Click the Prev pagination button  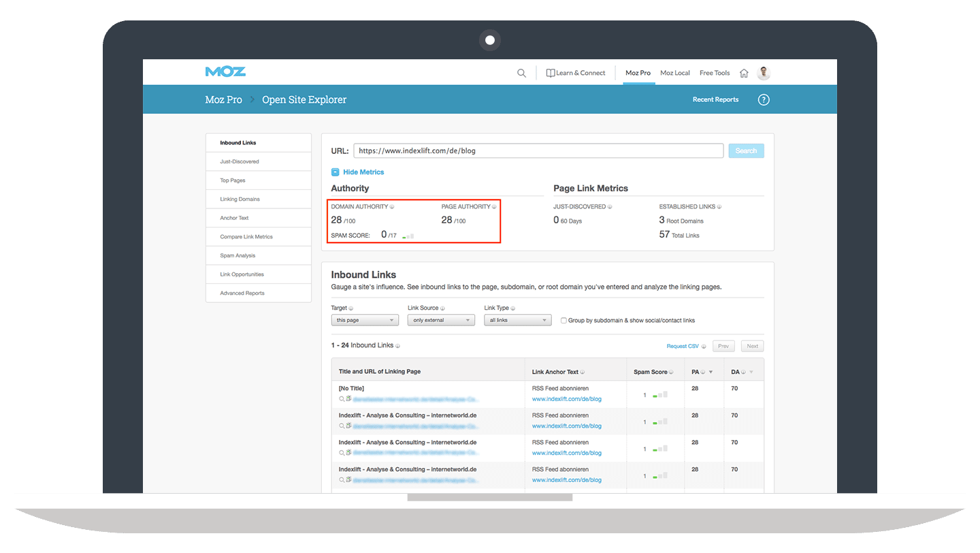pos(723,346)
